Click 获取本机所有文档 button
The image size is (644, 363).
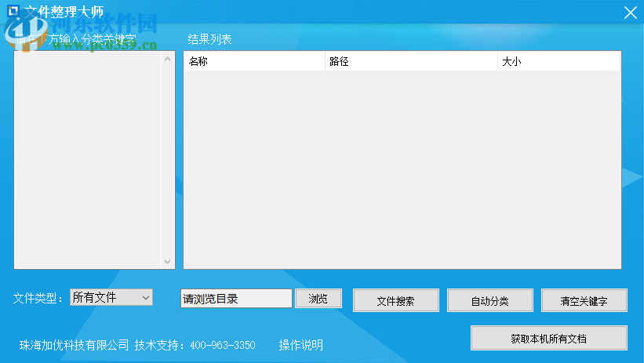[549, 339]
